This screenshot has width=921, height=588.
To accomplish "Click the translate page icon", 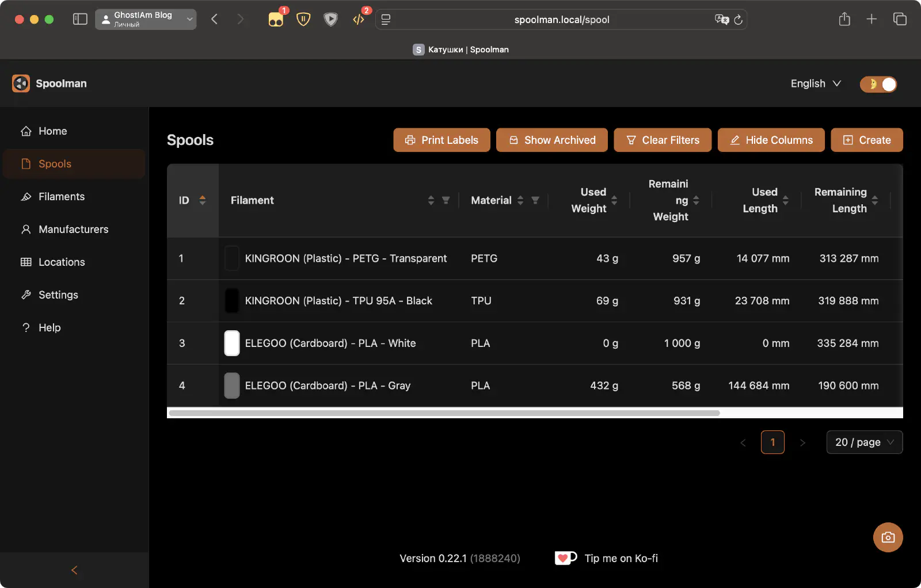I will point(722,20).
